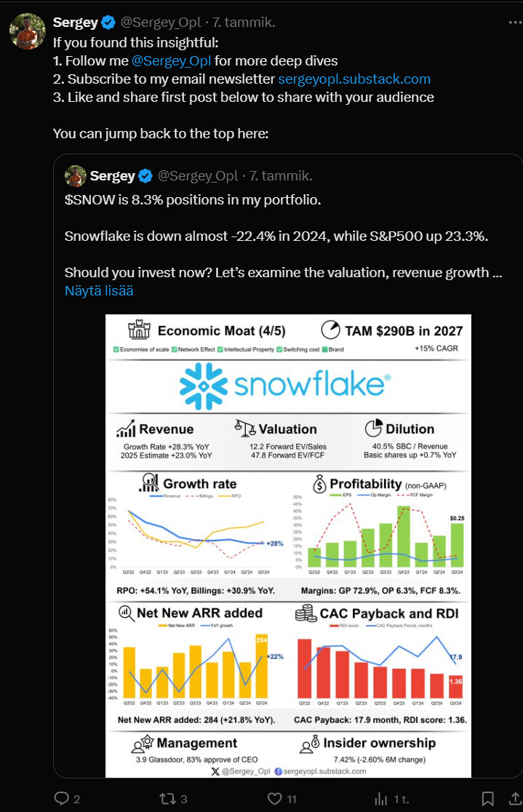Open the sergeyopl.substack.com newsletter link
The height and width of the screenshot is (812, 523).
(354, 79)
